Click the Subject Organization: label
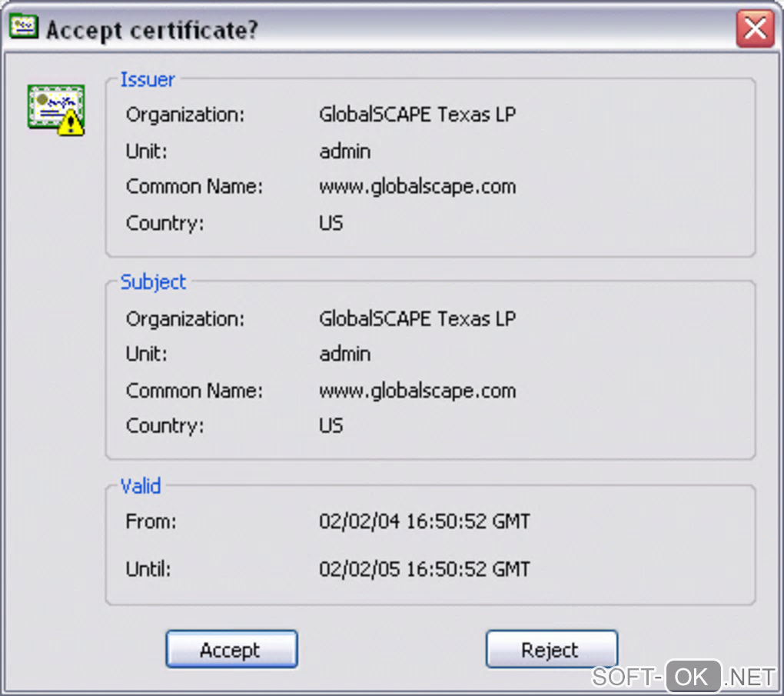Screen dimensions: 784x696 [x=185, y=319]
